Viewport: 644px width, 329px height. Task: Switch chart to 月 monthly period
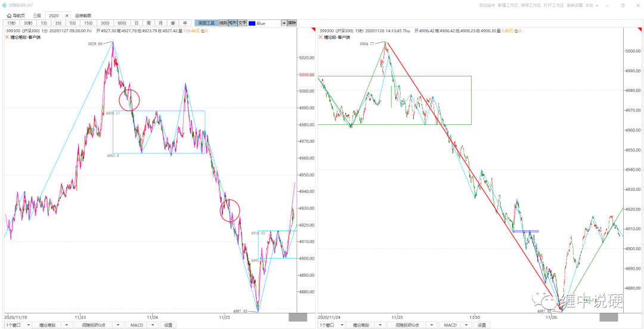pos(161,23)
